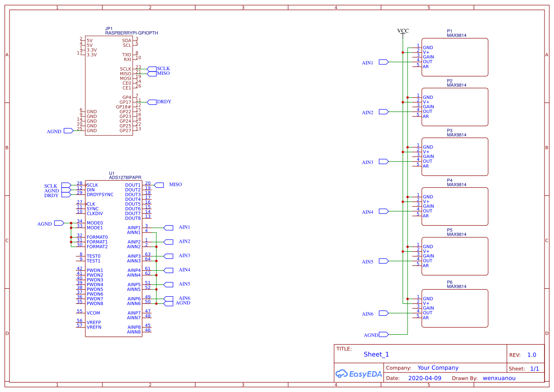The width and height of the screenshot is (554, 392).
Task: Click the date 2020-04-09
Action: tap(425, 378)
